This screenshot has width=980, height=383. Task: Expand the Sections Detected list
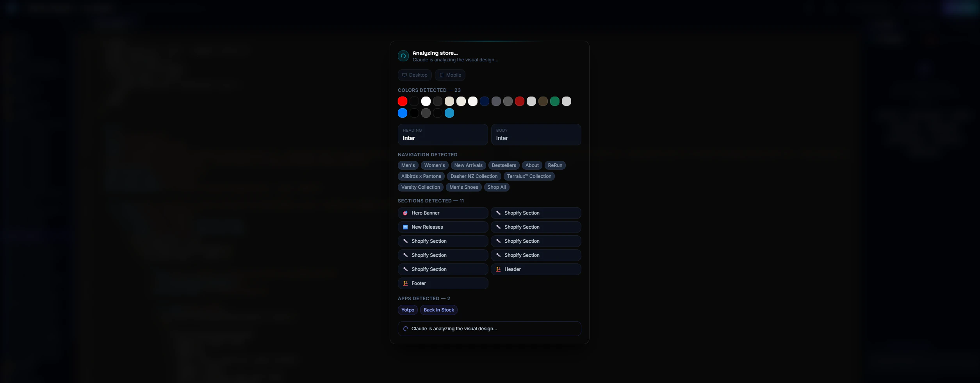point(431,200)
